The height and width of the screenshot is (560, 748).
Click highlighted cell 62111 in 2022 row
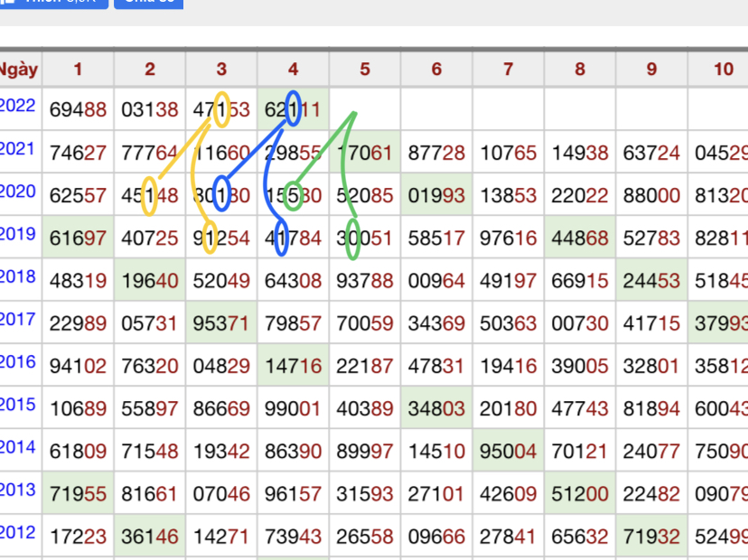(293, 110)
